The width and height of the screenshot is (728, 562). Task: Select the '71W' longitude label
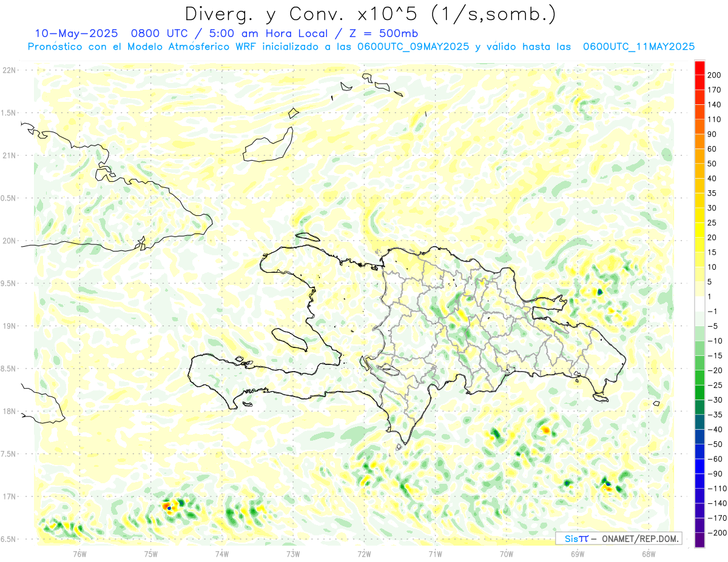point(435,554)
